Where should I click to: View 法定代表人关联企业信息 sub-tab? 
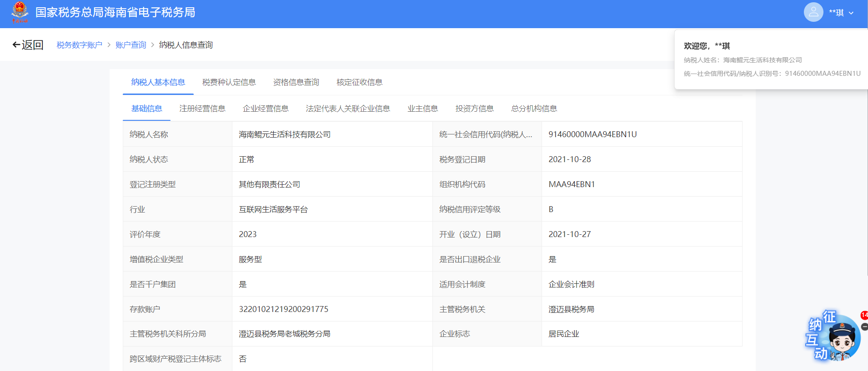348,109
